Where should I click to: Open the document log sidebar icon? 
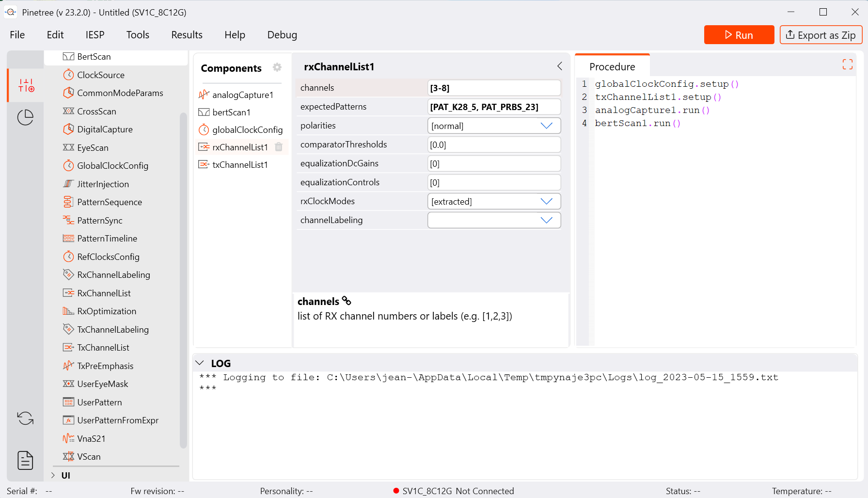pos(25,460)
